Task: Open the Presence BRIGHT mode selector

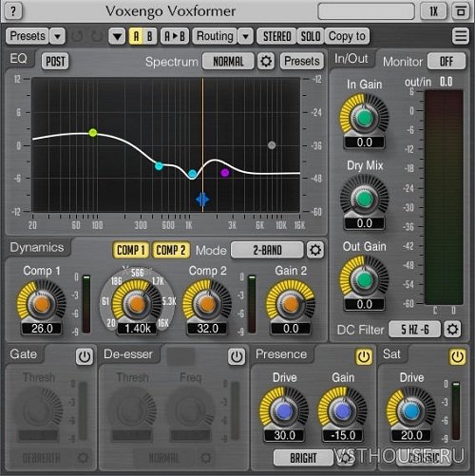Action: tap(303, 458)
